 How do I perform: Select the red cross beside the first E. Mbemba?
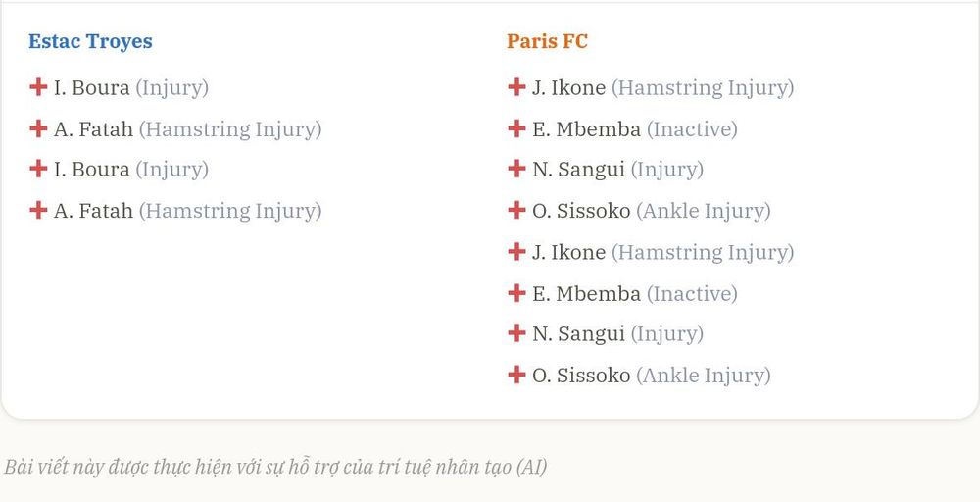(x=516, y=128)
